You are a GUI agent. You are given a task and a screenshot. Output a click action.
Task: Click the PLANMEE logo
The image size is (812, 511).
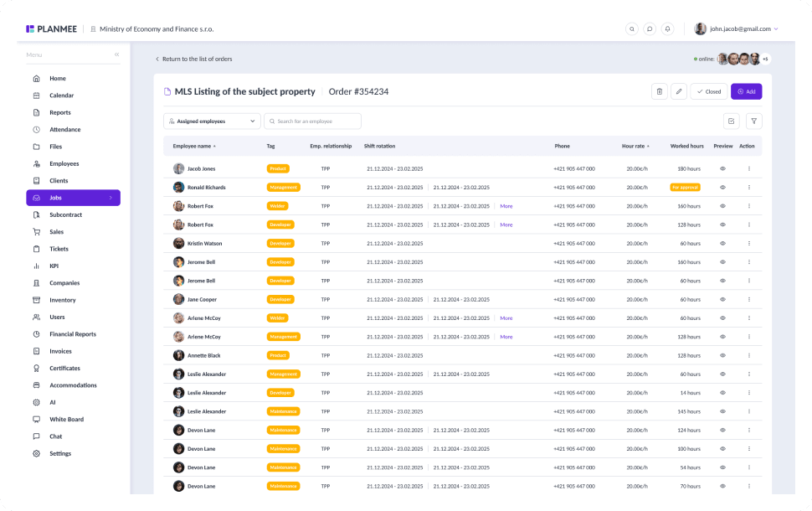(x=51, y=29)
